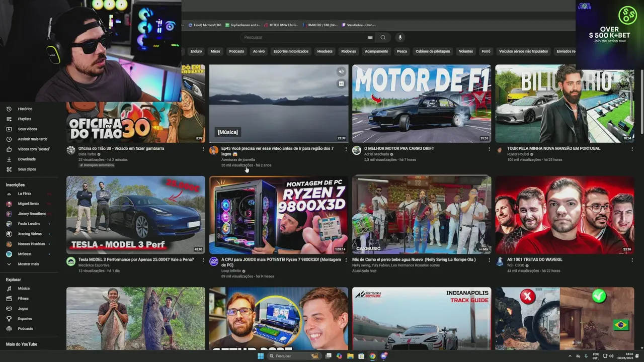This screenshot has height=362, width=644.
Task: Open options menu for O MELHOR MOTOR PRA CARRO DRIFT
Action: (489, 149)
